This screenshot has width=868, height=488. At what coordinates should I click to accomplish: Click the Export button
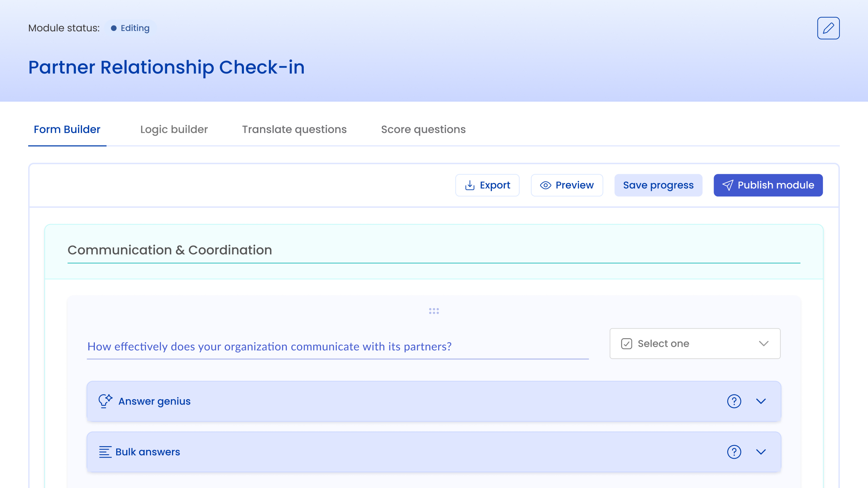[487, 185]
